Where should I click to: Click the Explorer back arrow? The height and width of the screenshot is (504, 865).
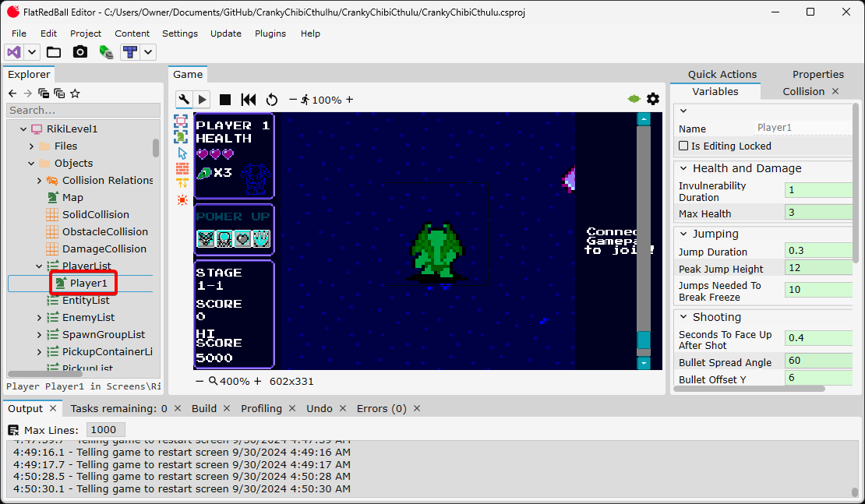coord(12,93)
